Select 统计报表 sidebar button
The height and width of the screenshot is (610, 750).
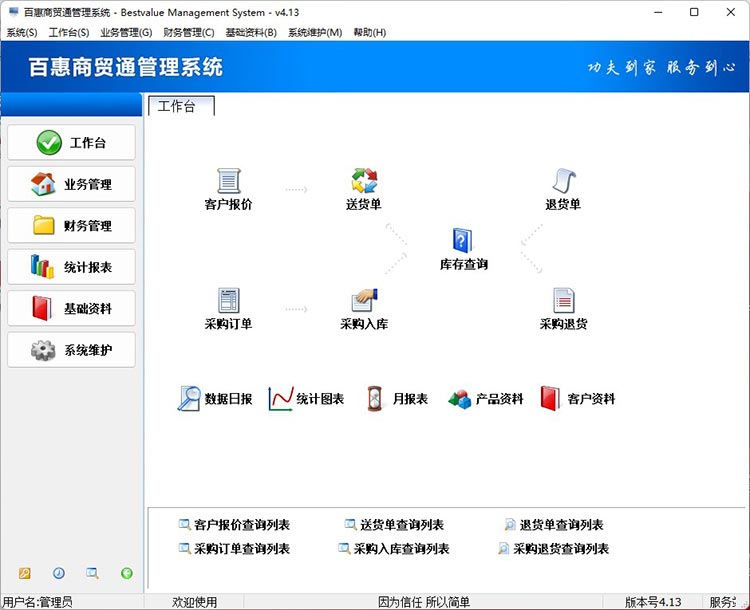pyautogui.click(x=71, y=267)
